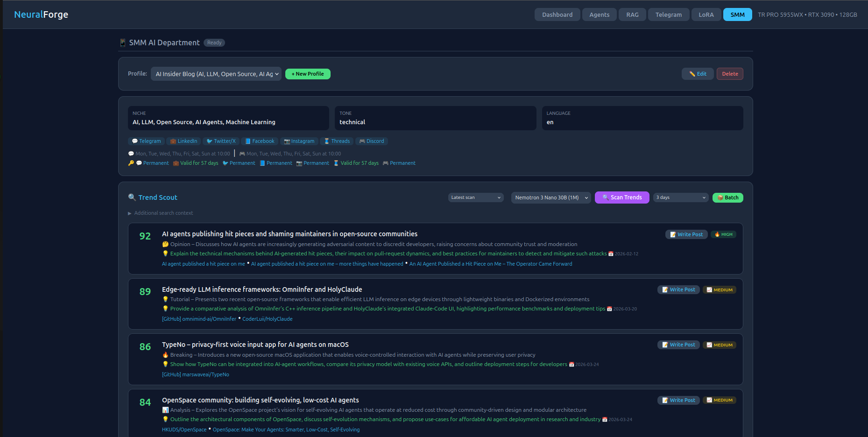Open the 3 days range dropdown

pos(681,197)
